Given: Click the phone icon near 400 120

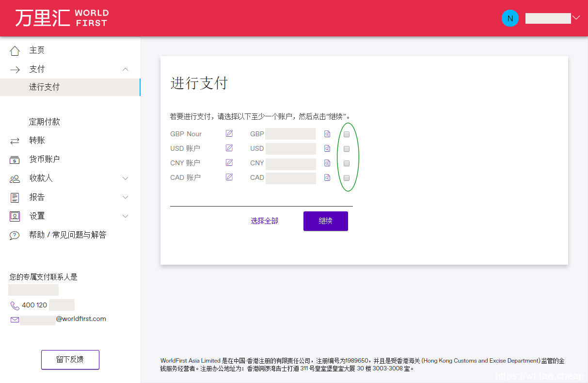Looking at the screenshot, I should [15, 305].
